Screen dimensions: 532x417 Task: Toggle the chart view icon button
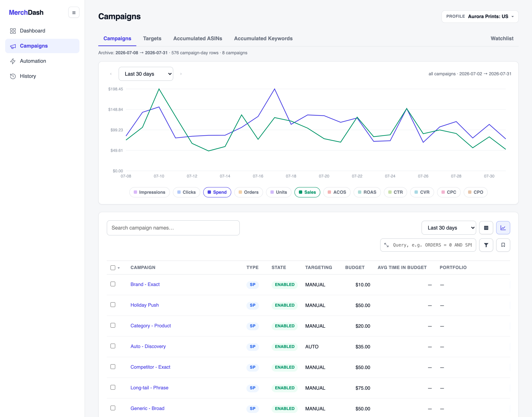coord(503,228)
